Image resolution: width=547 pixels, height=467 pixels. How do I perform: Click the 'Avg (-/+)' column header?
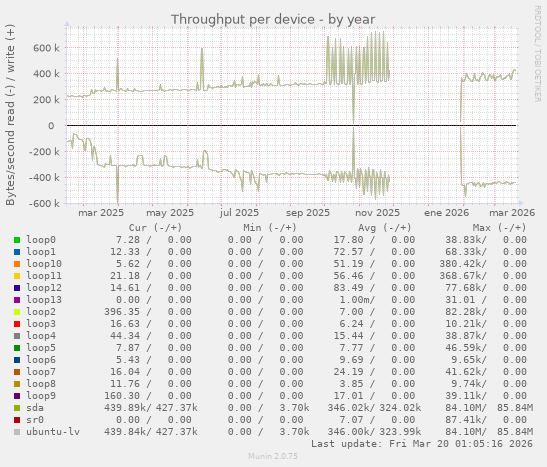384,228
